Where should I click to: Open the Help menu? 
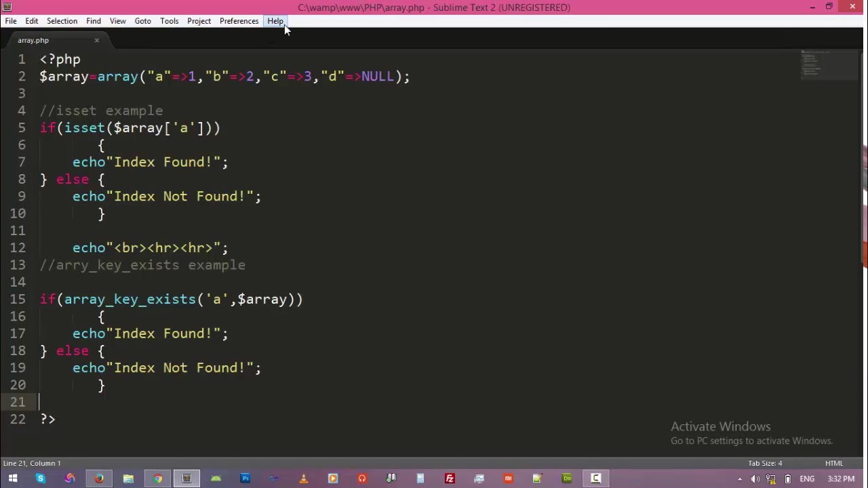tap(275, 21)
